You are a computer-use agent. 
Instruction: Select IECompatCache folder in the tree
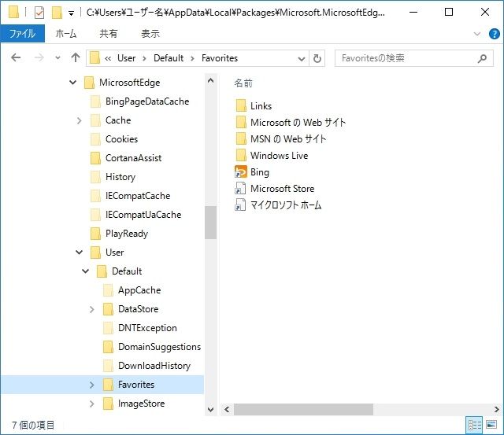point(138,196)
